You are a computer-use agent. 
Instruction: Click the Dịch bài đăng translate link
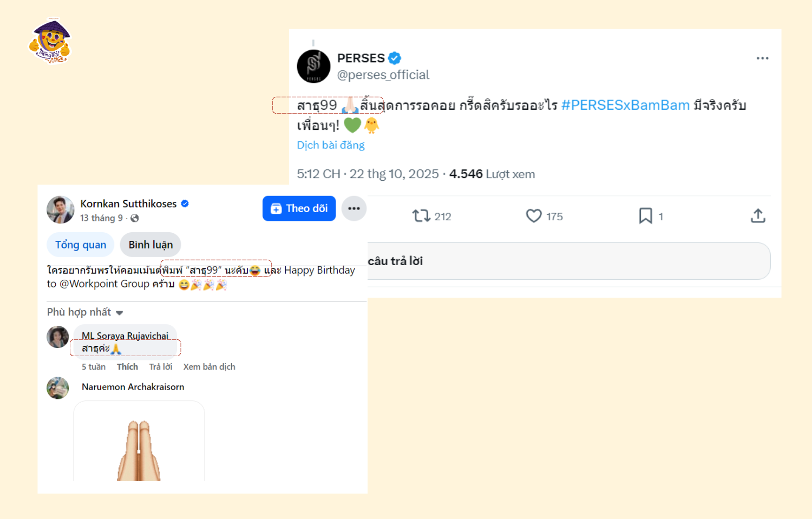pyautogui.click(x=331, y=145)
